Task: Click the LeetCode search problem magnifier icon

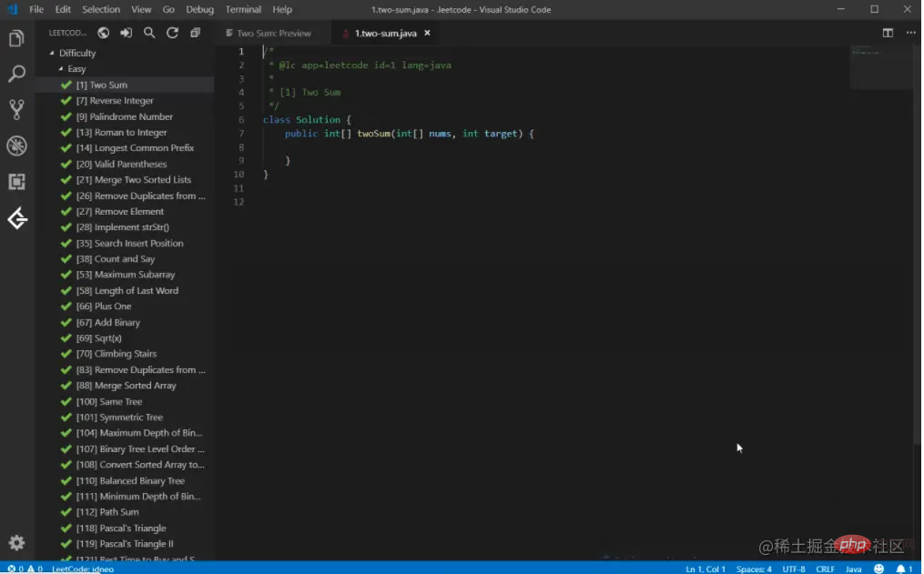Action: 149,33
